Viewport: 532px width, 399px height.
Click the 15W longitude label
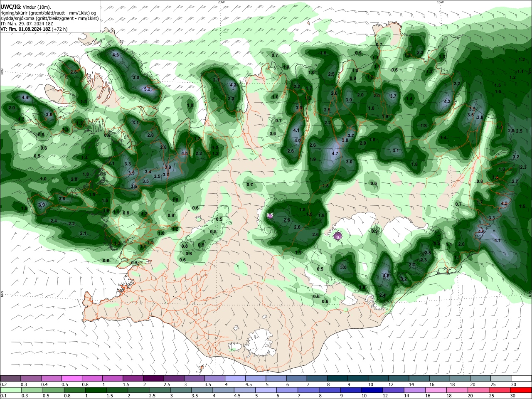440,2
